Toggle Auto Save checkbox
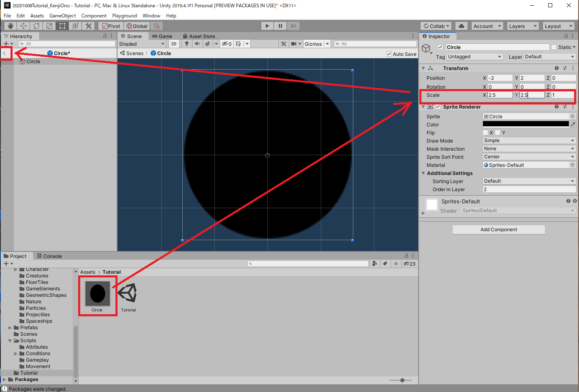 (x=389, y=54)
